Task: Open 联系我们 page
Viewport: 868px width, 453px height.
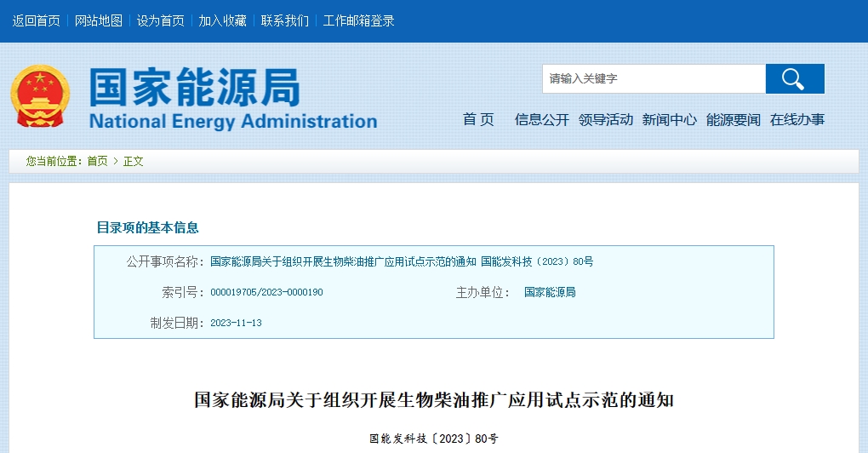Action: tap(284, 21)
